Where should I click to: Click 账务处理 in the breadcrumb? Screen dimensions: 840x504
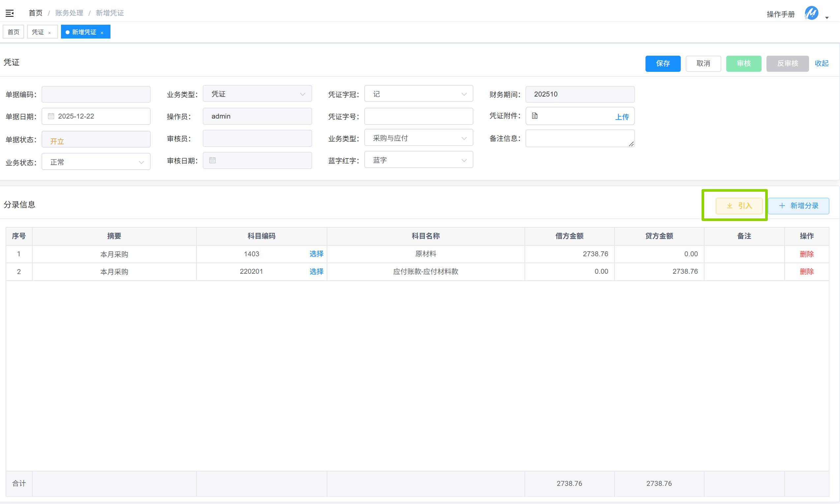69,13
